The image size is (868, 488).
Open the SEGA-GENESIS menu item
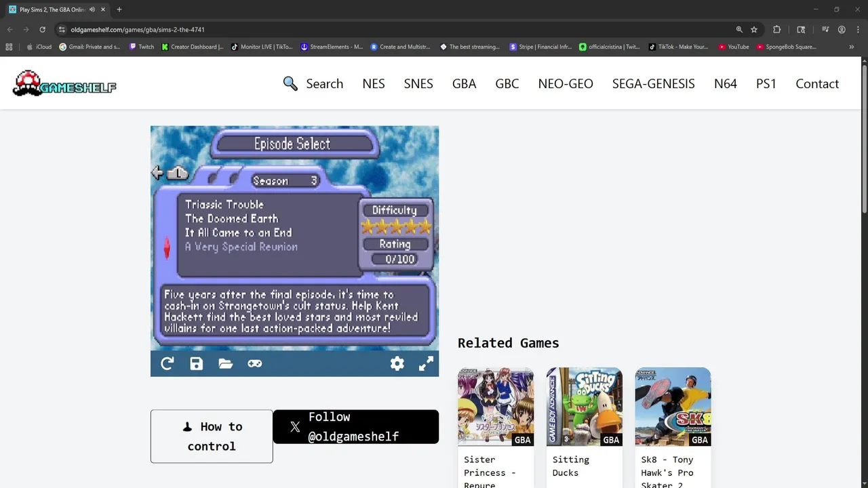[654, 83]
